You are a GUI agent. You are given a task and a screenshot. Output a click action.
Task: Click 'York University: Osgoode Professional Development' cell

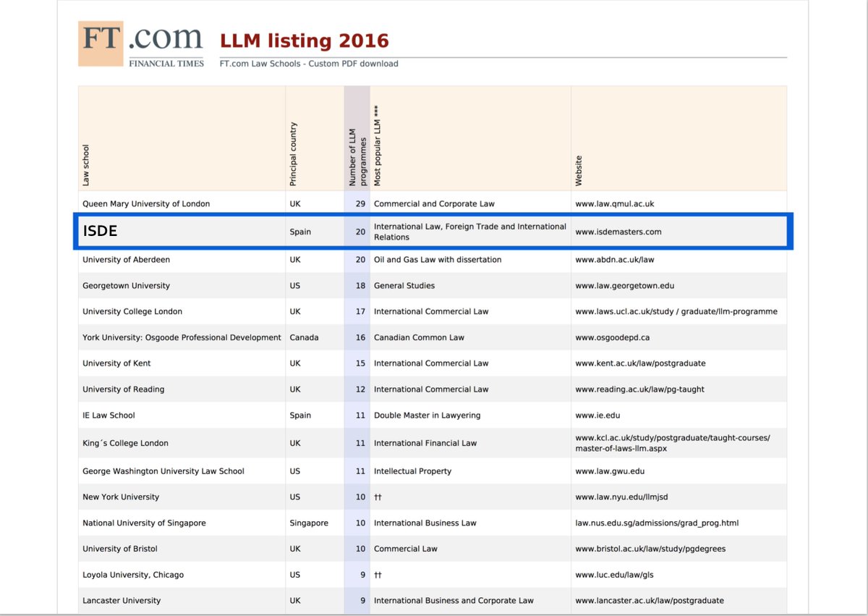[182, 337]
